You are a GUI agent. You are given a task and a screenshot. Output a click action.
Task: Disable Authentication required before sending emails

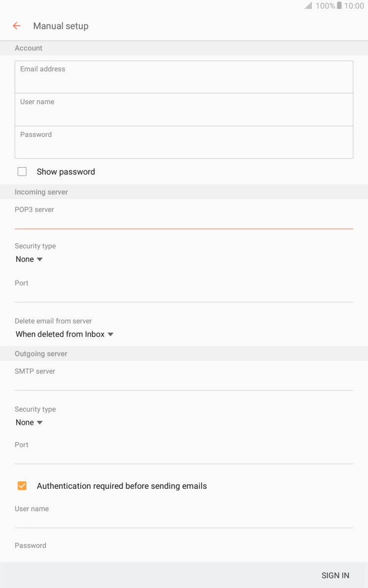pos(22,485)
